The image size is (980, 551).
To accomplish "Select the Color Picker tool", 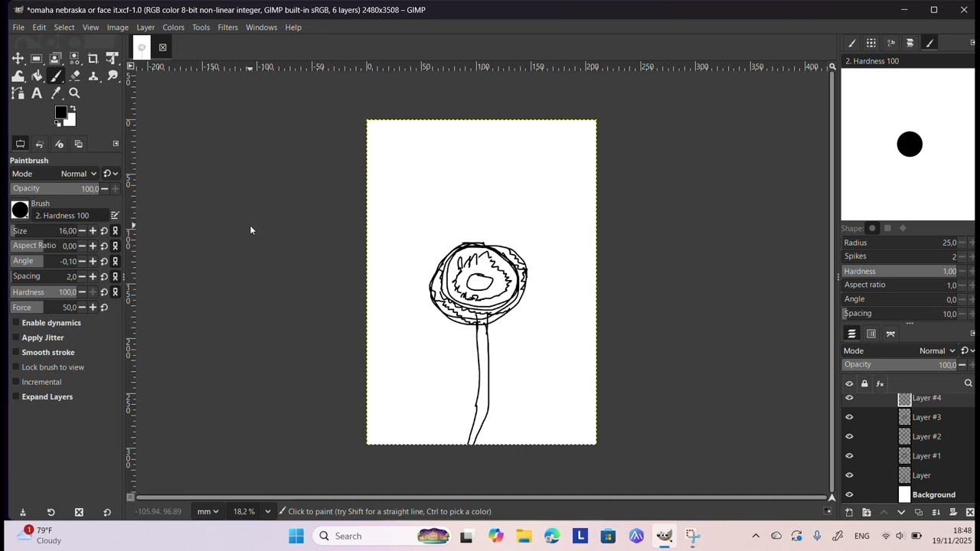I will tap(55, 93).
